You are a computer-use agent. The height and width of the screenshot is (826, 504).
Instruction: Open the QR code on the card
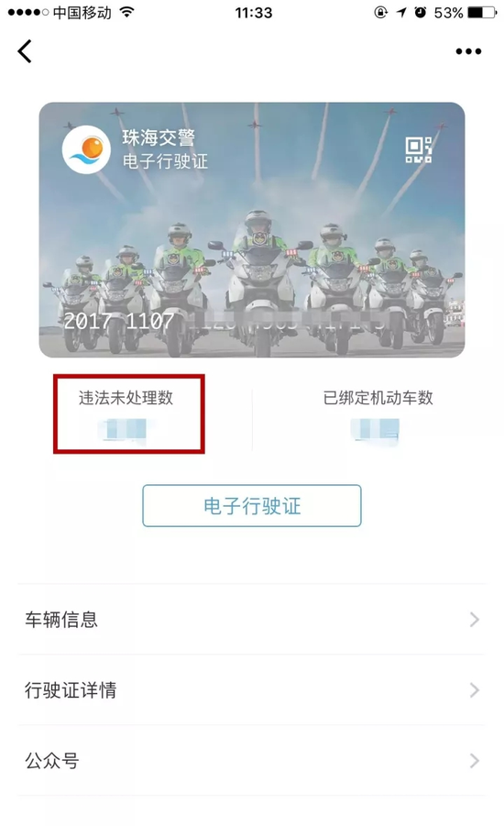[x=419, y=149]
